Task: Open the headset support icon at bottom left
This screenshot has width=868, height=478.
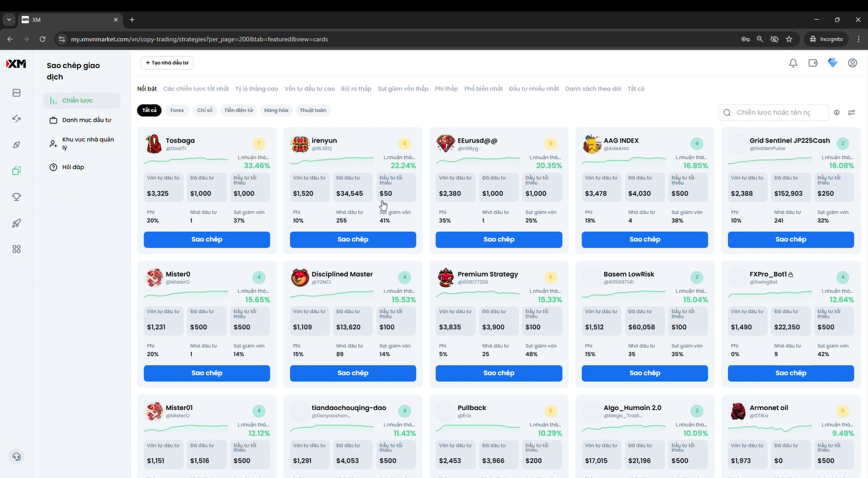Action: [x=17, y=456]
